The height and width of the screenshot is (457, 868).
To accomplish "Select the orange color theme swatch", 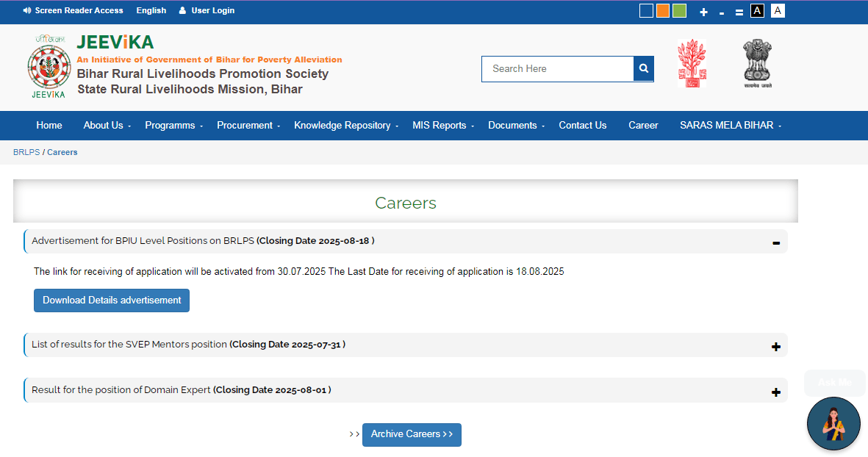I will tap(663, 10).
